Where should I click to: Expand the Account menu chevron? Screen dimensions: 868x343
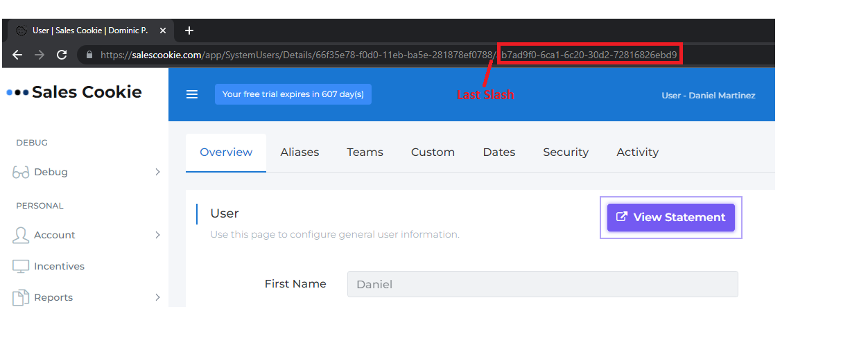(x=157, y=235)
